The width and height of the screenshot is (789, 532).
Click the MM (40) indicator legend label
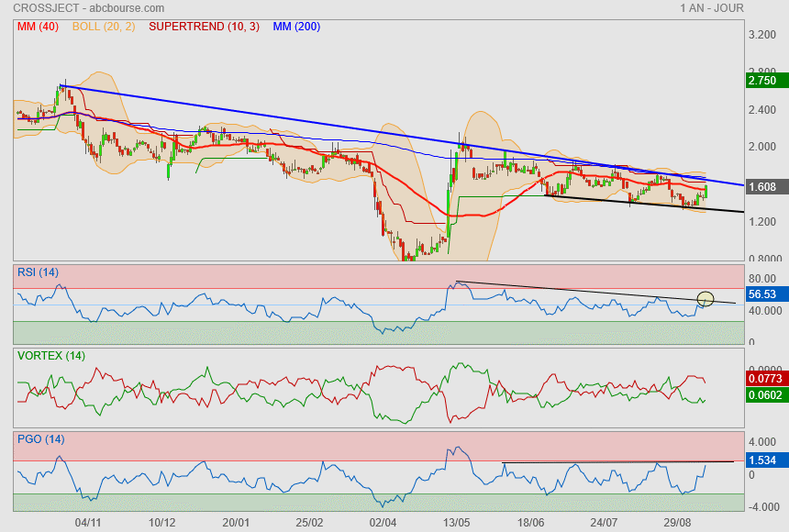[x=38, y=27]
